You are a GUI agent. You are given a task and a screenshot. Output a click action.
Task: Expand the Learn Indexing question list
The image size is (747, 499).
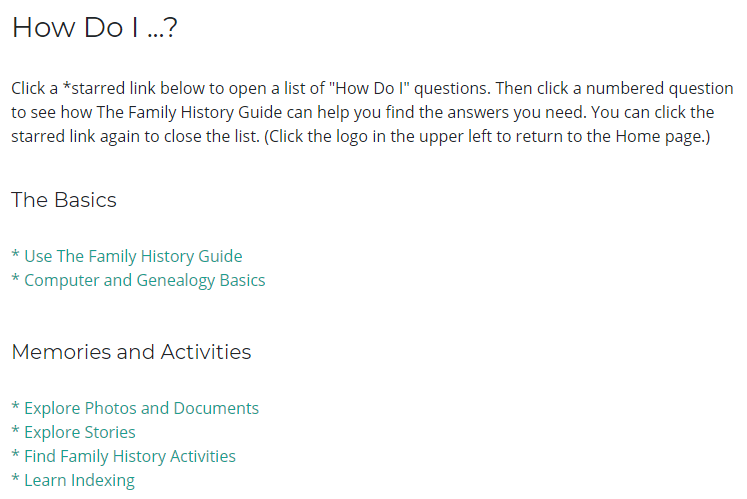79,480
